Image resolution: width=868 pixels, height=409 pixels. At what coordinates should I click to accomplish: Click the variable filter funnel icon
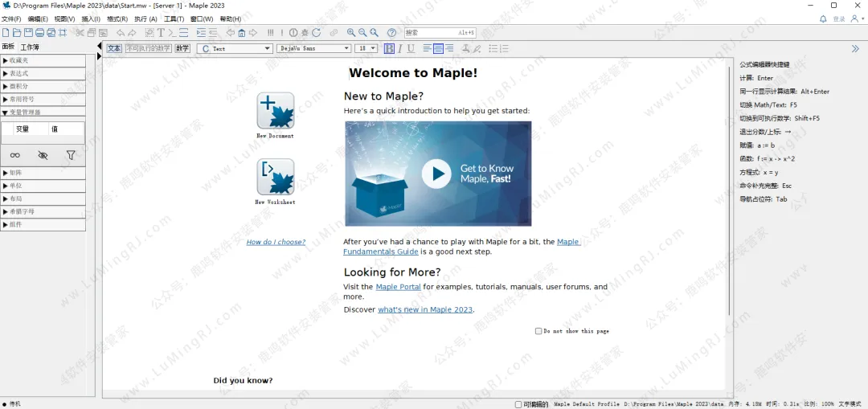click(x=71, y=155)
